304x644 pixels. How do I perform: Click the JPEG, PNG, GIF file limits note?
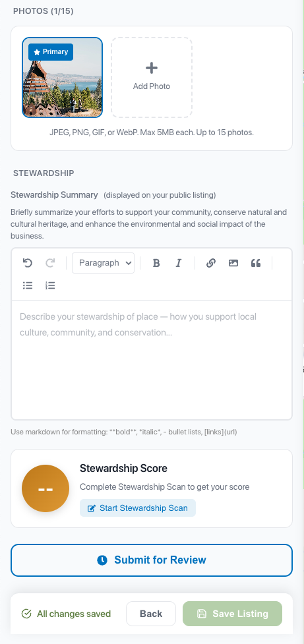pos(152,132)
